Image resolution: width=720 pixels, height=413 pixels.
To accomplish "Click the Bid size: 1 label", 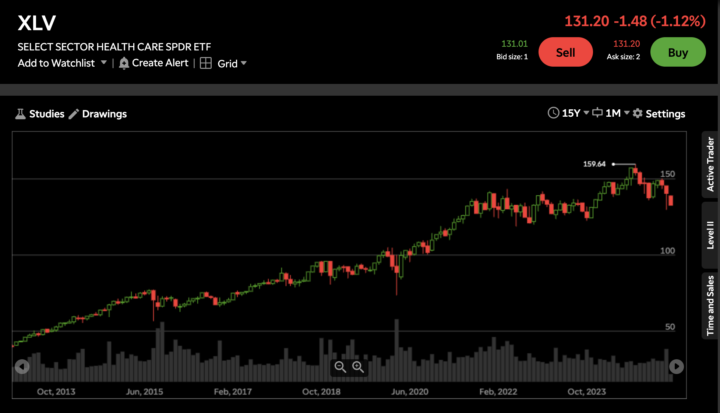I will pos(512,57).
